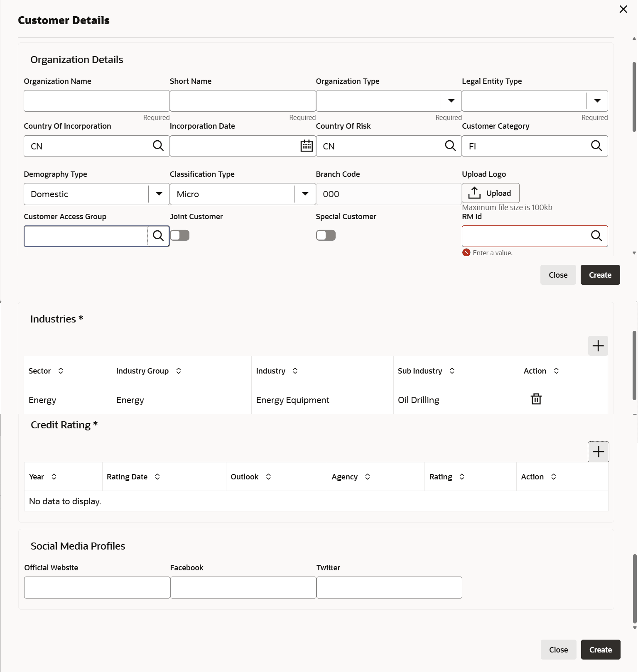638x672 pixels.
Task: Sort Credit Rating by Rating Date
Action: coord(157,477)
